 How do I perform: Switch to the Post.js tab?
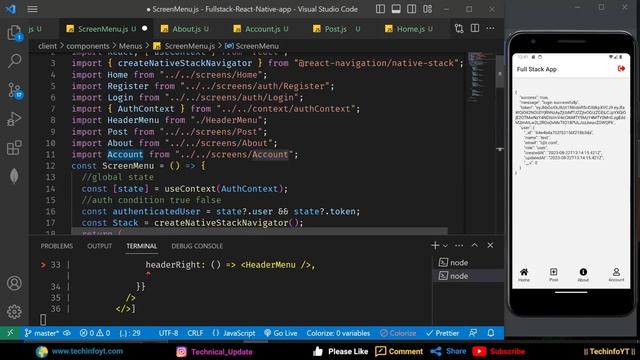tap(337, 29)
